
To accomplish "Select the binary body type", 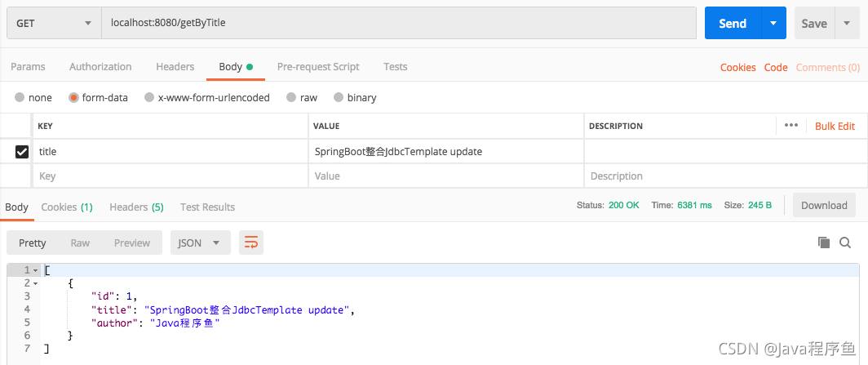I will click(x=355, y=97).
